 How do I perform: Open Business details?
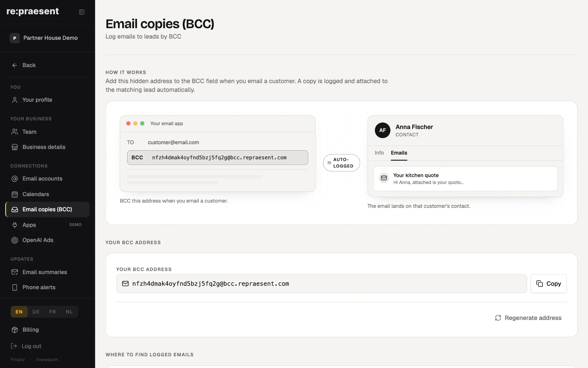point(47,147)
